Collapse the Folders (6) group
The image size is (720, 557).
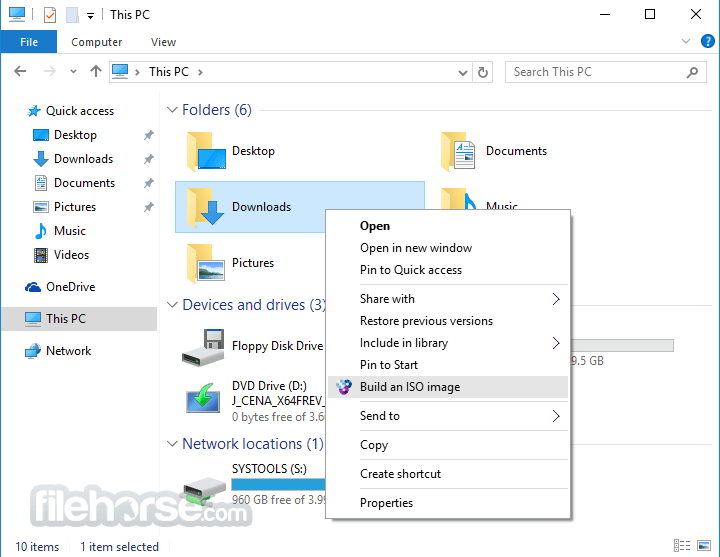(172, 110)
